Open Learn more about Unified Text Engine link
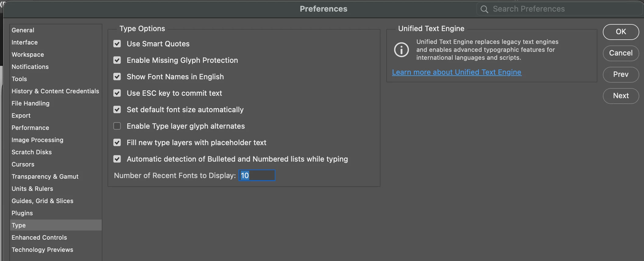644x261 pixels. pyautogui.click(x=456, y=72)
